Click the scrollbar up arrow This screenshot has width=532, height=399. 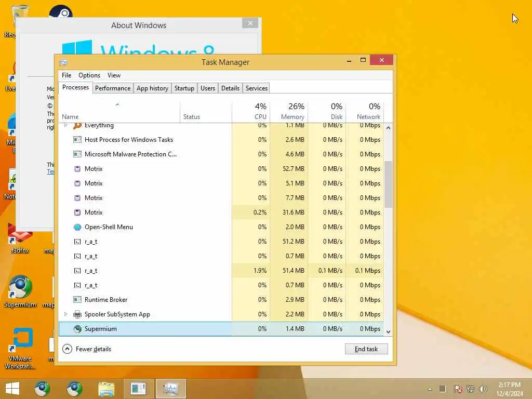[x=388, y=128]
